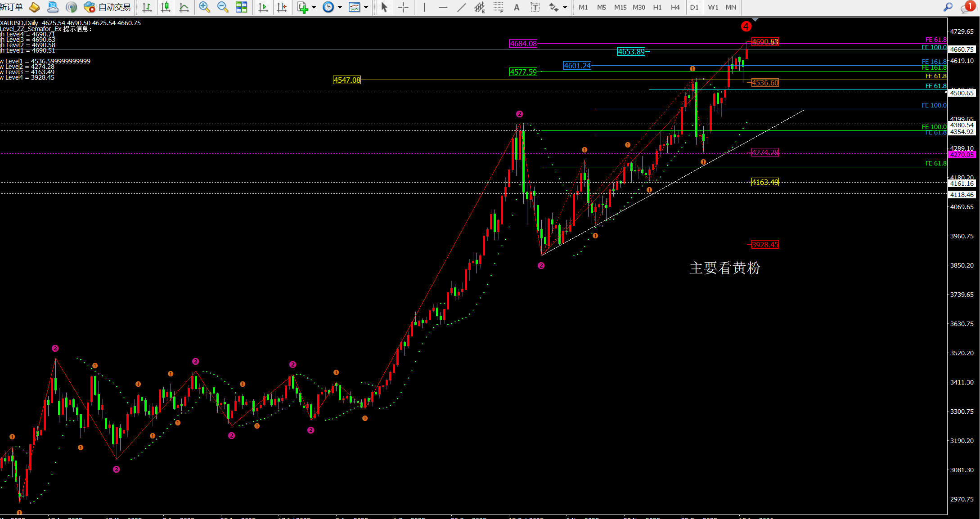Switch to the H4 timeframe

click(x=675, y=7)
